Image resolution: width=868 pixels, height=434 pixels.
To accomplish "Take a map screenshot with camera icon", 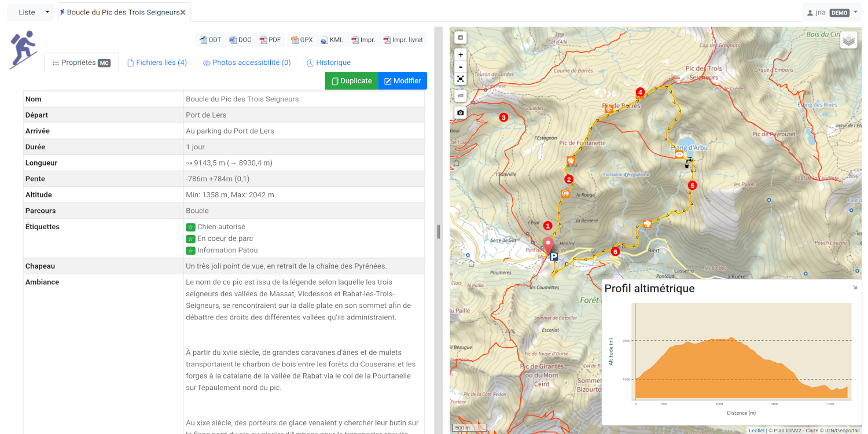I will point(461,112).
